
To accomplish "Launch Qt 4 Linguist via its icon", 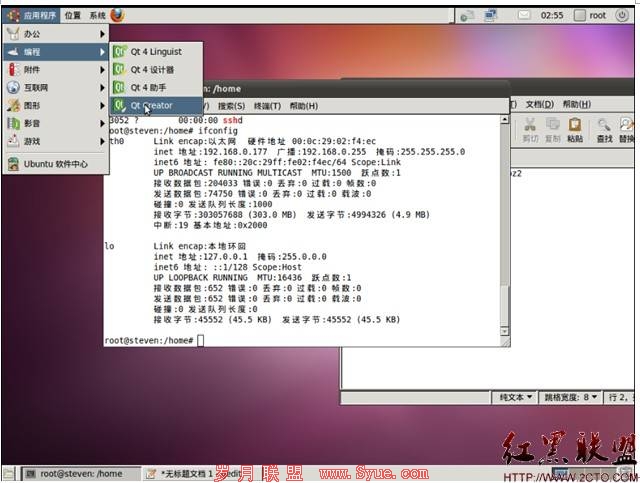I will tap(119, 51).
